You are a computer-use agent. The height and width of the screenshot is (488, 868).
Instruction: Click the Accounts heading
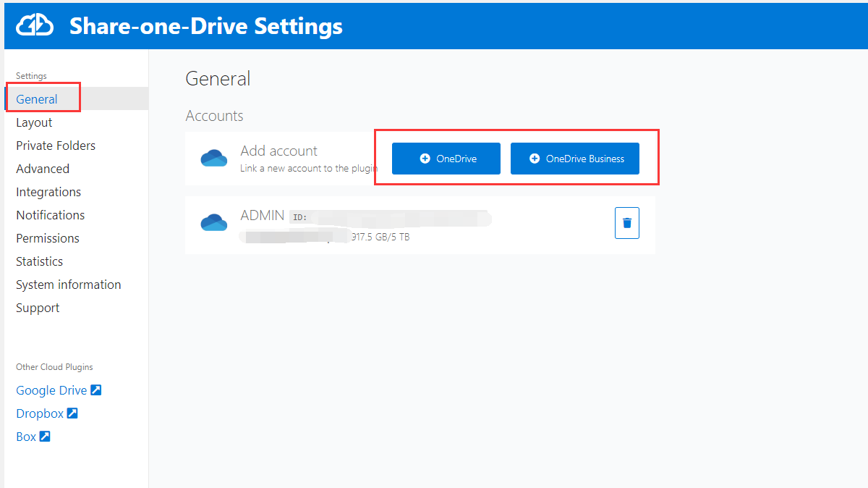(x=214, y=116)
